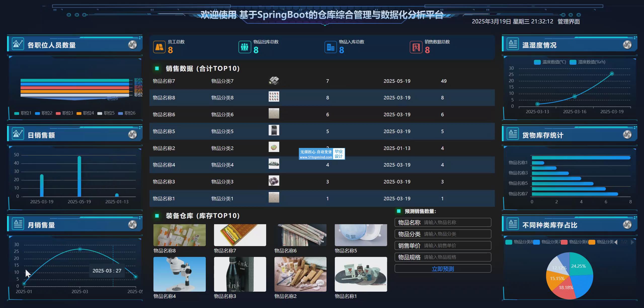Click the round button on 日销售额 panel
Screen dimensions: 644x308
[x=132, y=135]
